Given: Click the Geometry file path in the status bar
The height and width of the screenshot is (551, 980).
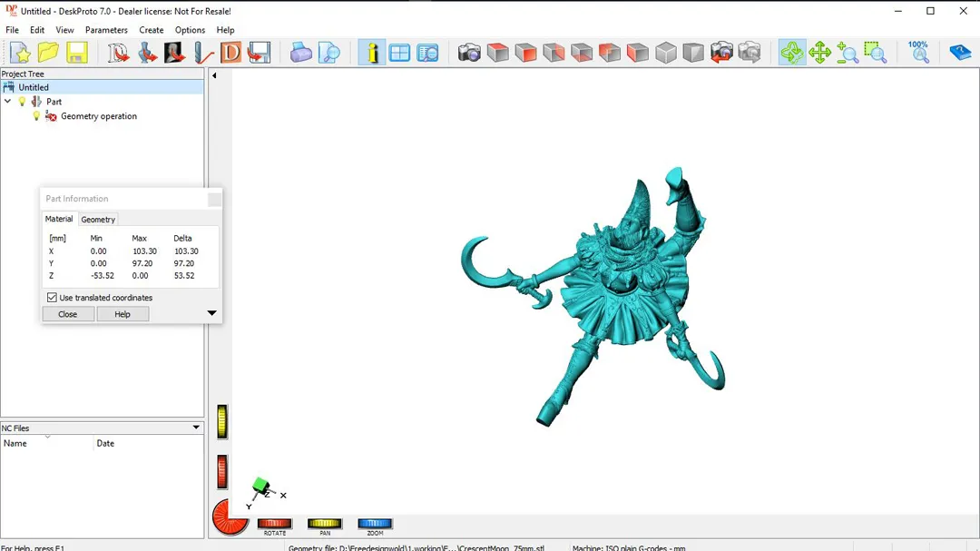Looking at the screenshot, I should pos(416,548).
